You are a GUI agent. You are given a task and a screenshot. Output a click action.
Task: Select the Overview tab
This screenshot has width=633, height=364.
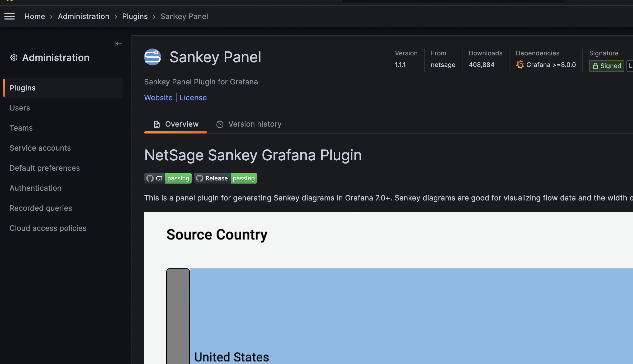click(x=182, y=124)
